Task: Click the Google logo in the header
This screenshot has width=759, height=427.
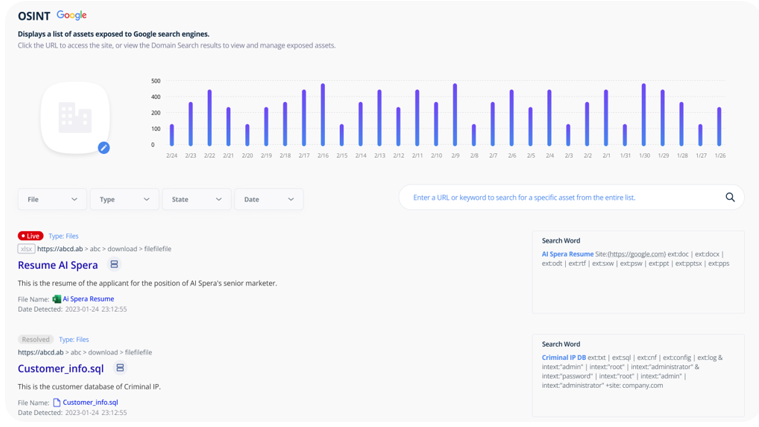Action: (x=72, y=16)
